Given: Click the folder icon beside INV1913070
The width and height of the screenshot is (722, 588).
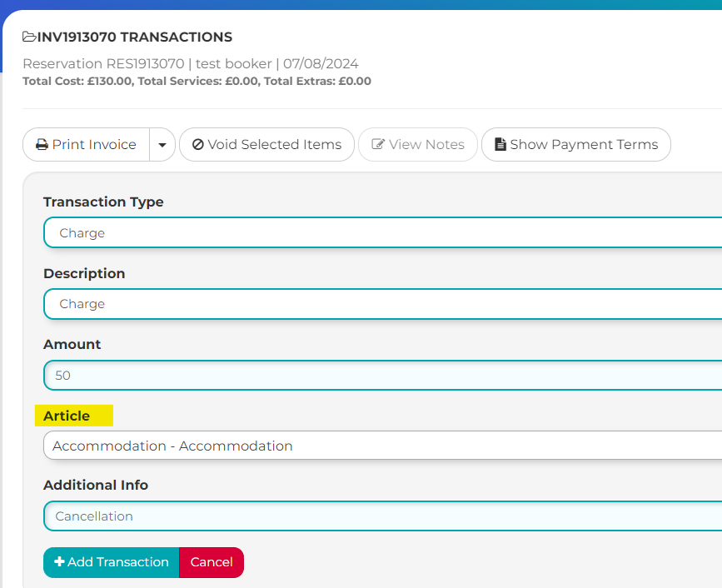Looking at the screenshot, I should (x=29, y=37).
